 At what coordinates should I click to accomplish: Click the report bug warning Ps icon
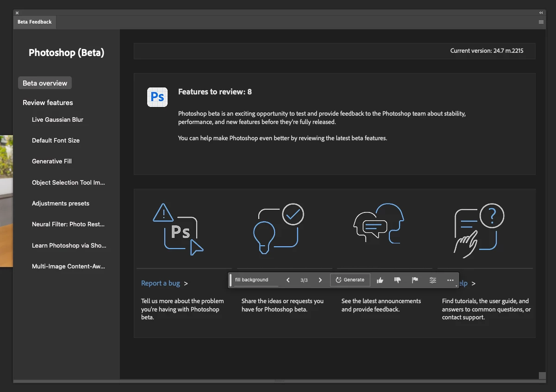[x=178, y=230]
